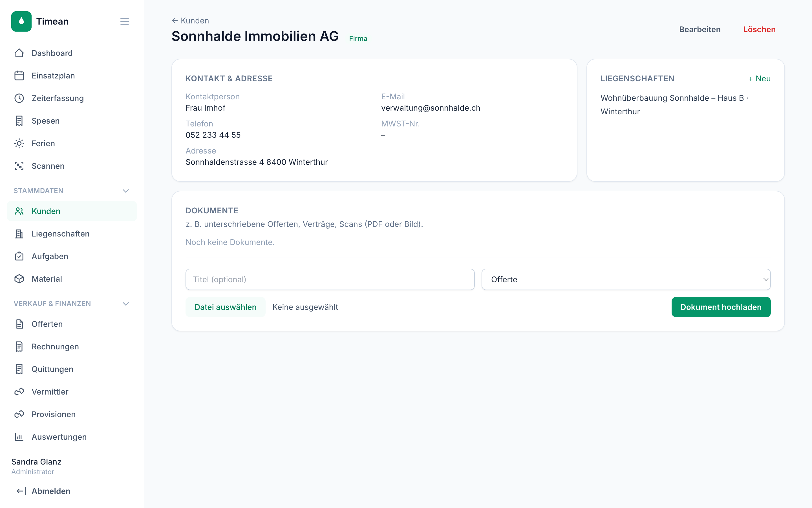Open Ferien menu entry
The width and height of the screenshot is (812, 508).
[x=72, y=143]
